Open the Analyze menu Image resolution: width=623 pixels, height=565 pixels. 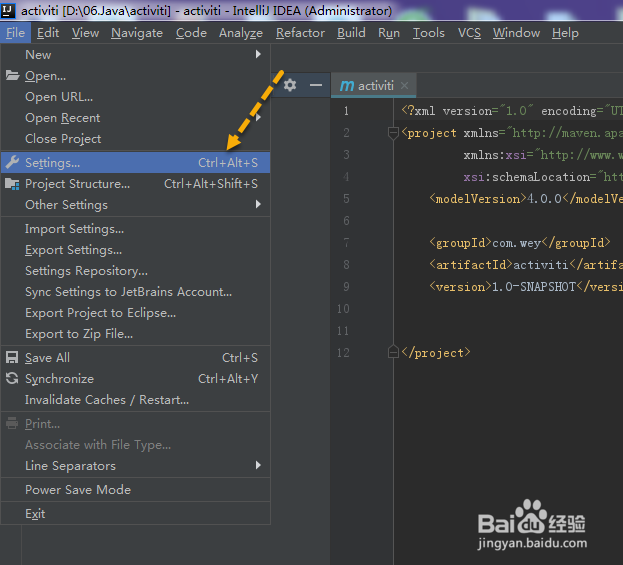point(241,33)
